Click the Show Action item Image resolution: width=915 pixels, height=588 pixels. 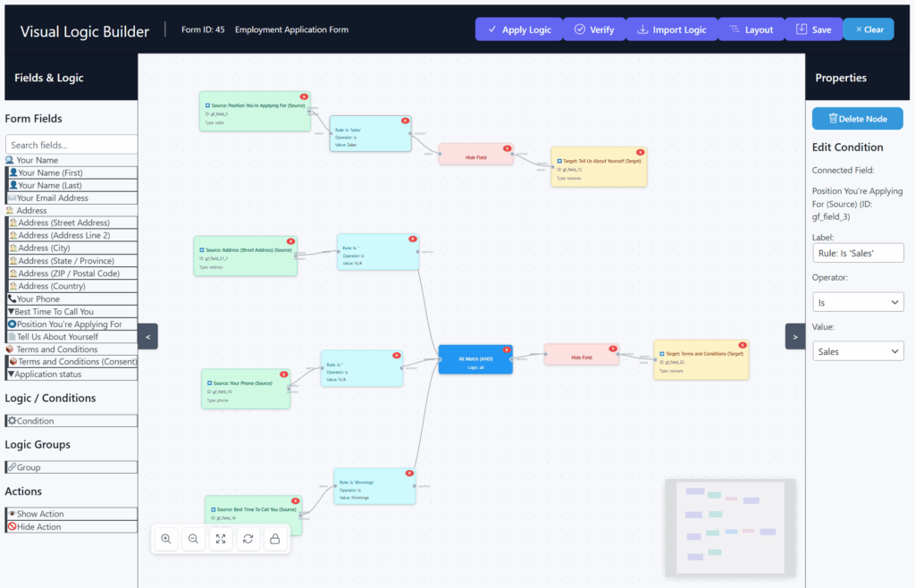[71, 514]
